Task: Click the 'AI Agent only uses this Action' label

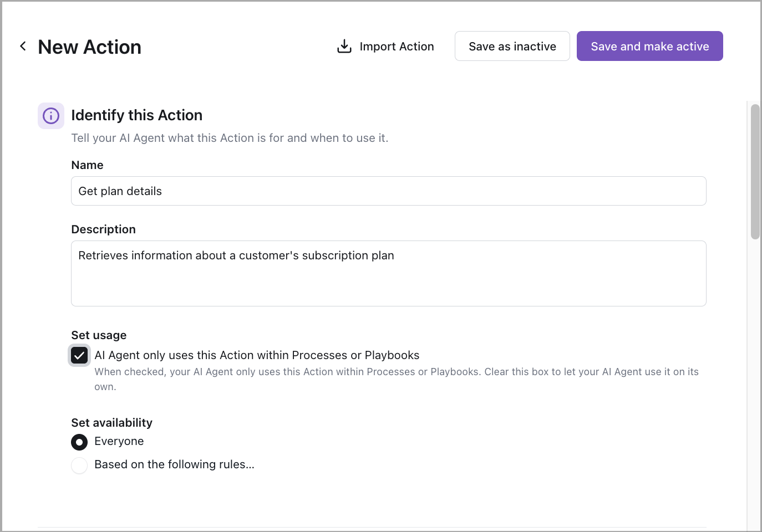Action: click(x=257, y=355)
